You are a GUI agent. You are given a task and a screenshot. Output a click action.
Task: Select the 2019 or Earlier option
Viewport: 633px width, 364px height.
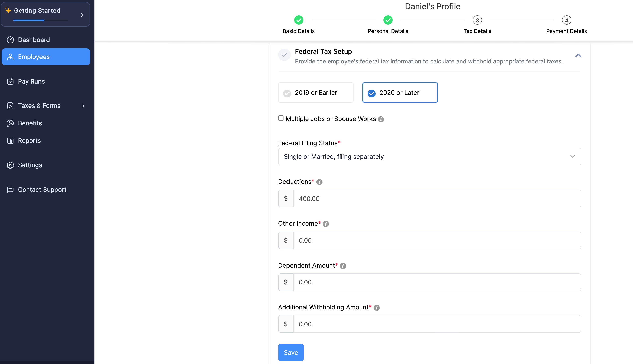(x=316, y=93)
